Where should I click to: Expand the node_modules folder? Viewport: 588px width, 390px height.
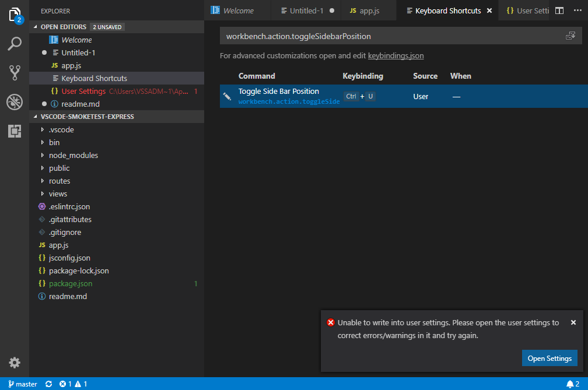[43, 155]
